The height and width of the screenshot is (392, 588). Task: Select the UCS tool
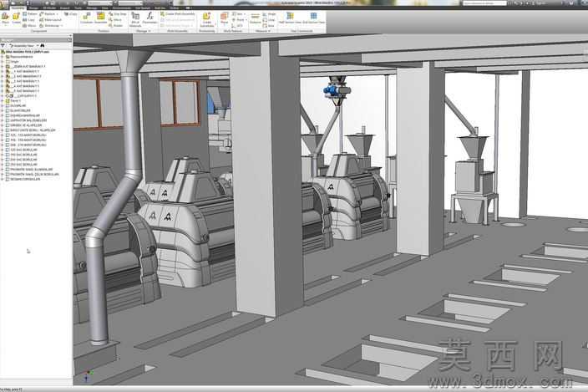pos(238,26)
